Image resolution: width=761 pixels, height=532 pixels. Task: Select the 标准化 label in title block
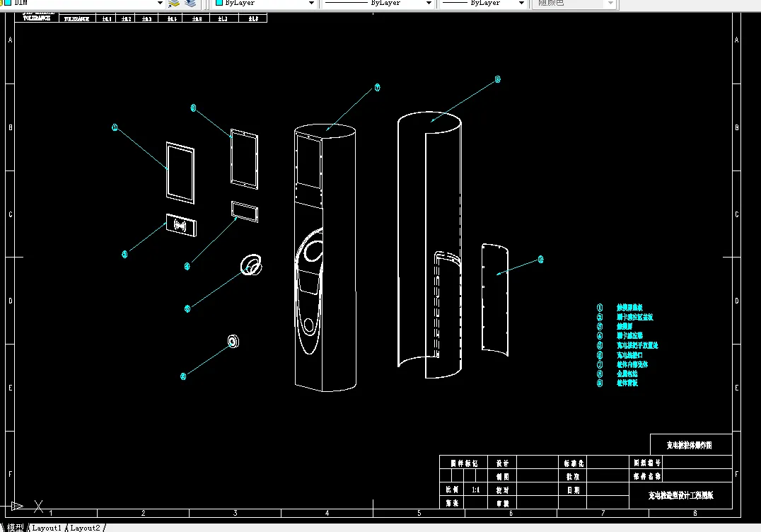(x=574, y=463)
